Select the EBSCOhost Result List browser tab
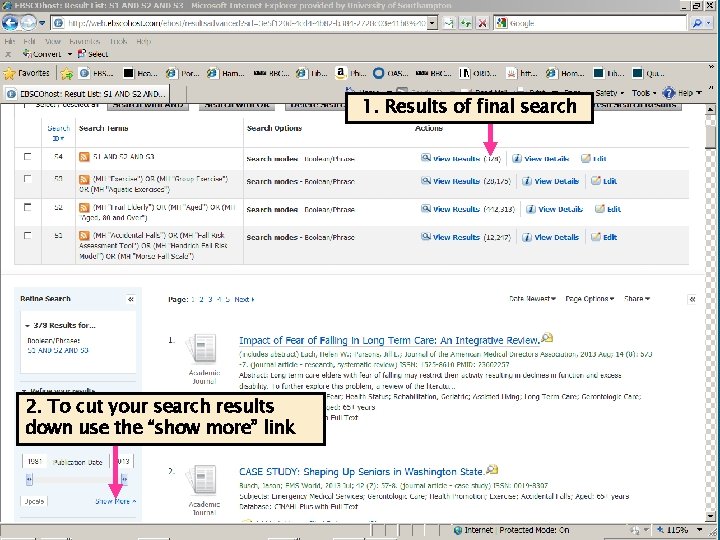The height and width of the screenshot is (540, 720). pyautogui.click(x=85, y=94)
